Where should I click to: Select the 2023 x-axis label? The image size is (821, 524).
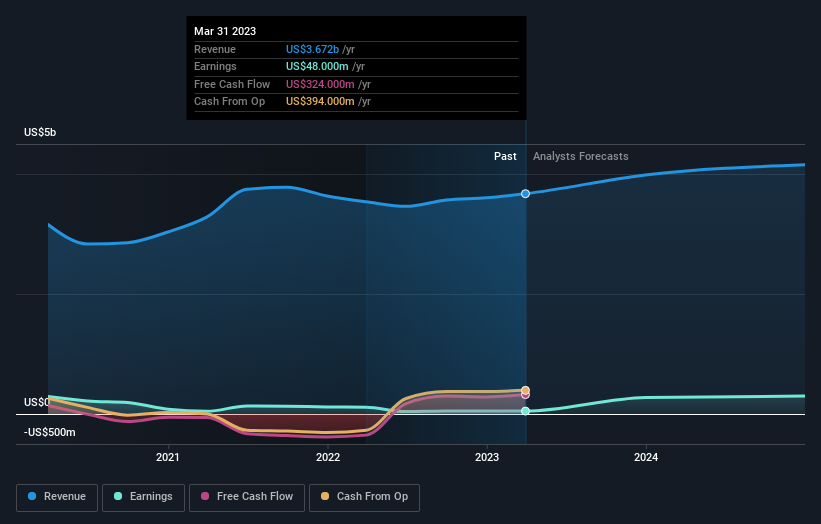pyautogui.click(x=487, y=457)
